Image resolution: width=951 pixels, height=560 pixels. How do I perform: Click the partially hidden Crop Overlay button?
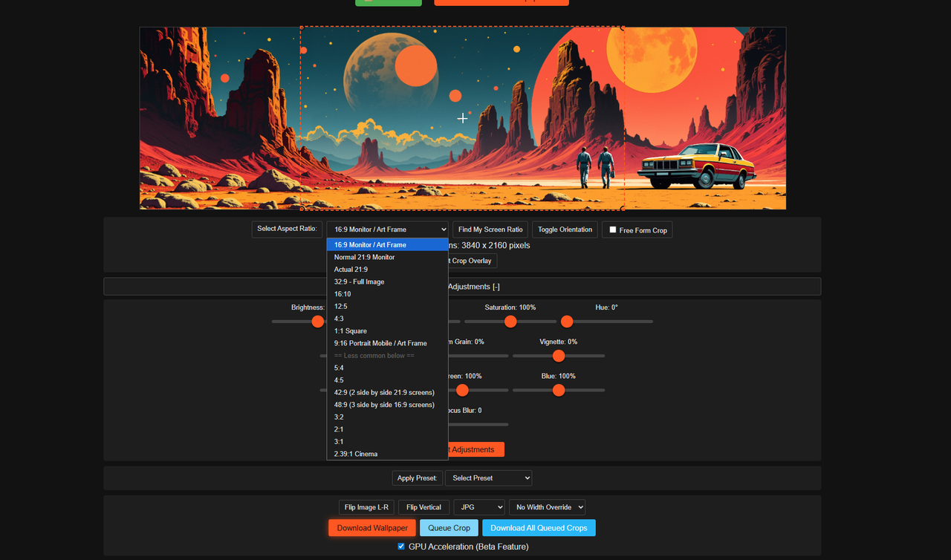473,261
